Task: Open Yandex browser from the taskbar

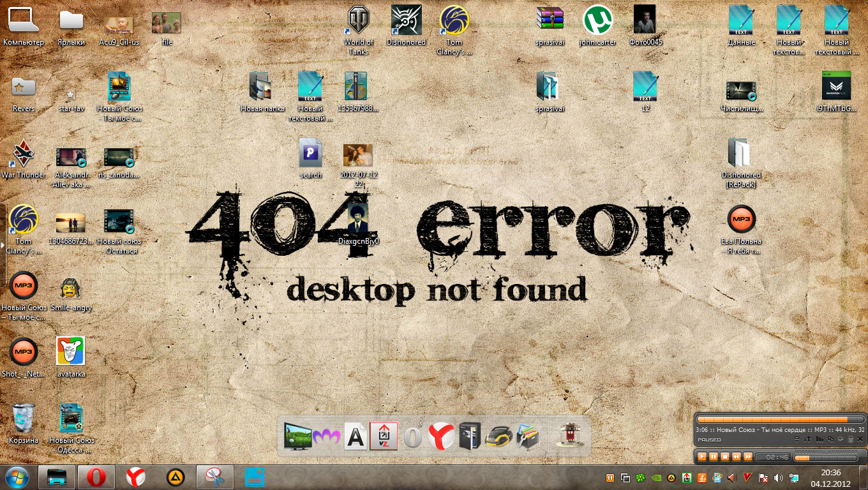Action: point(135,477)
